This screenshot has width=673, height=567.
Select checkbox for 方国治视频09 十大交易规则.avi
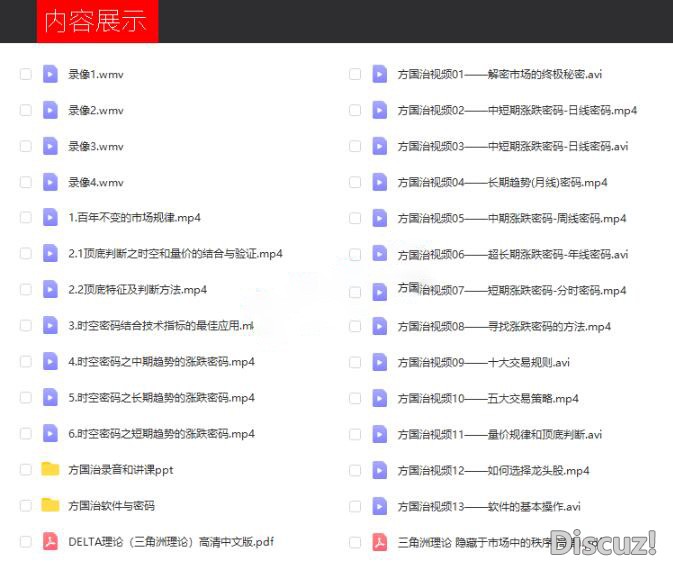(x=355, y=363)
